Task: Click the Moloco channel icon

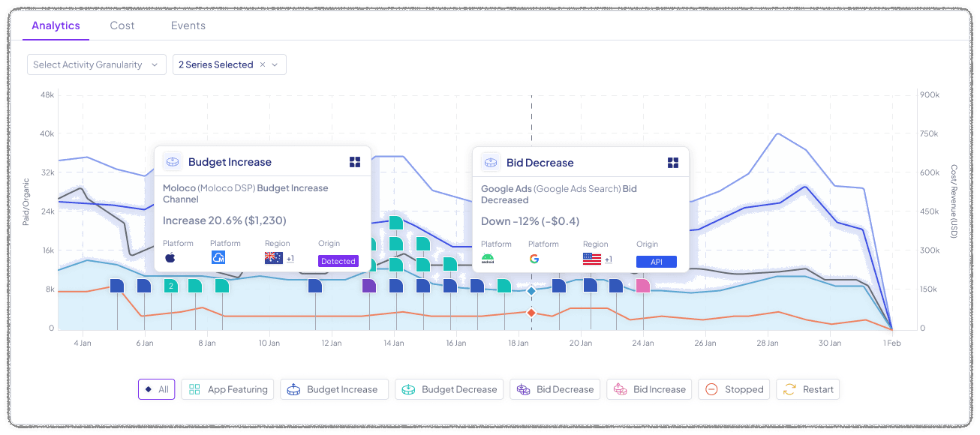Action: pyautogui.click(x=218, y=258)
